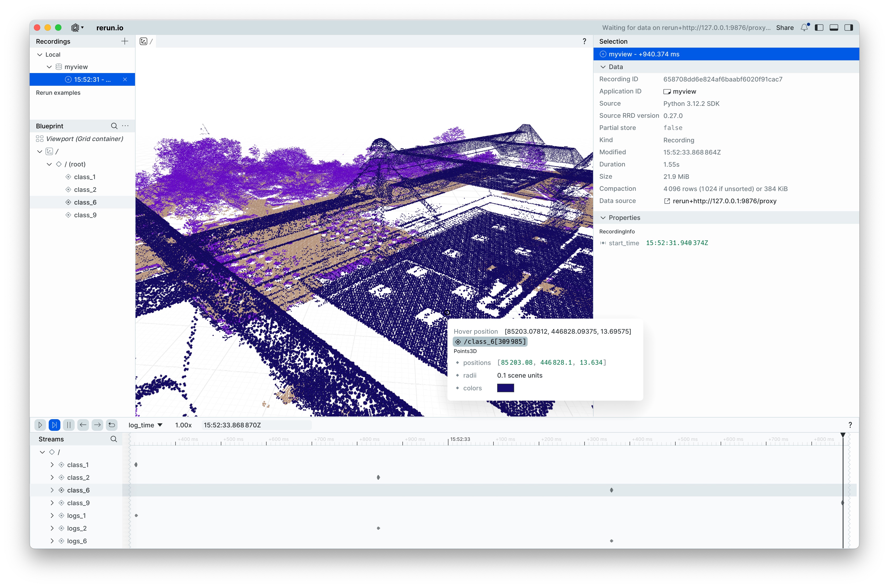This screenshot has height=588, width=889.
Task: Toggle the left panel visibility
Action: (819, 28)
